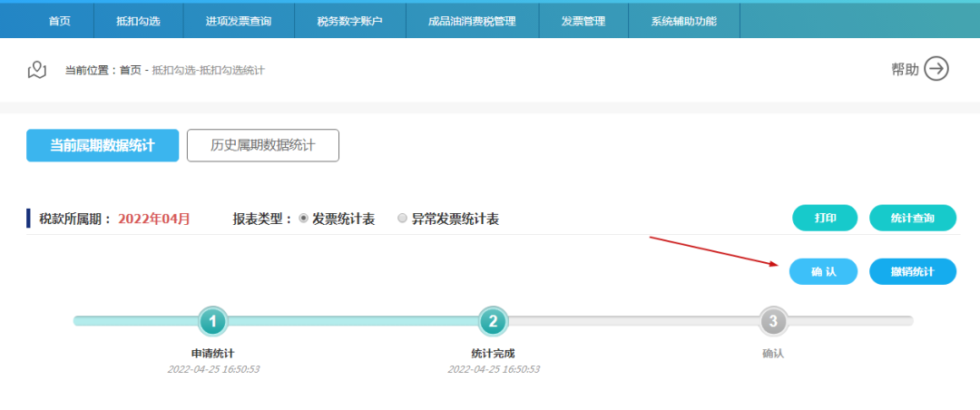Click the timestamp under 申请统计
This screenshot has width=980, height=410.
pyautogui.click(x=213, y=369)
